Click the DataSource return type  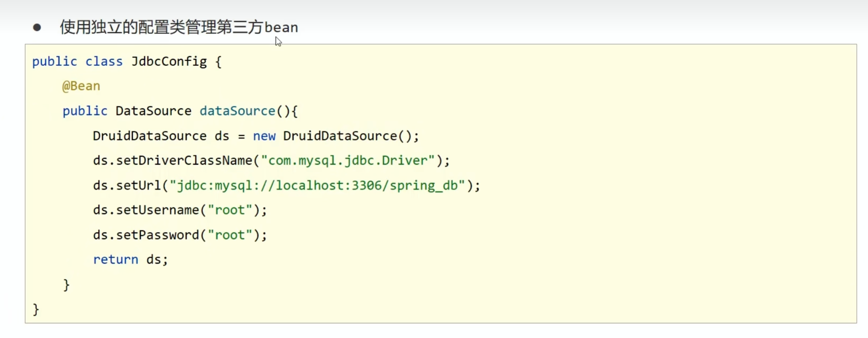click(153, 111)
